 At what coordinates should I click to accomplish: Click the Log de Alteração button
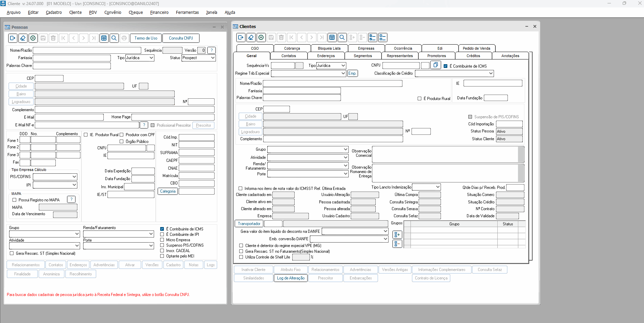(x=291, y=278)
